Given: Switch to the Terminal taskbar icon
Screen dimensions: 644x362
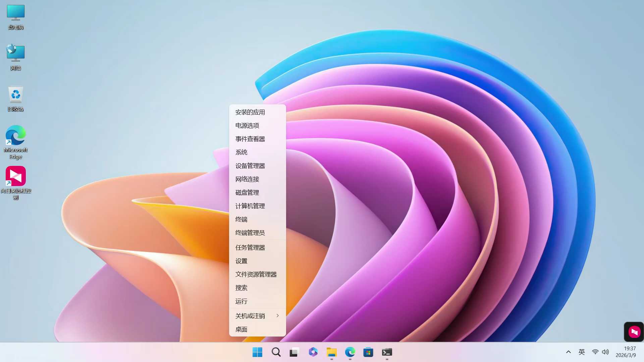Looking at the screenshot, I should [x=387, y=352].
